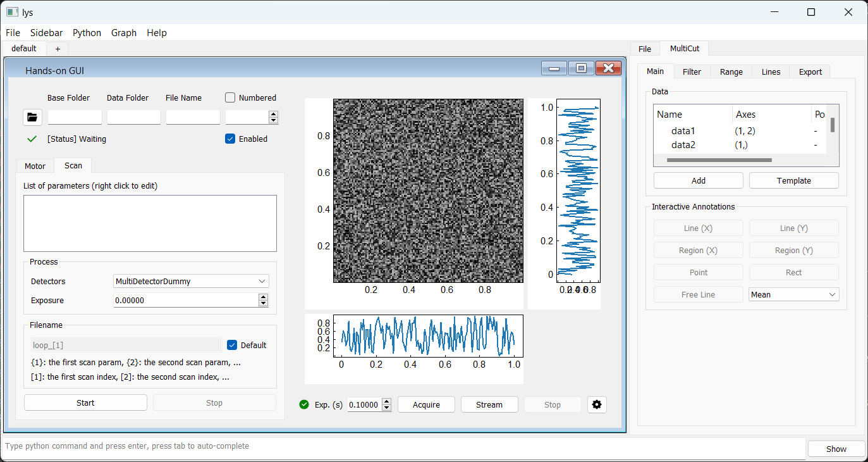Open the Sidebar menu

coord(46,33)
